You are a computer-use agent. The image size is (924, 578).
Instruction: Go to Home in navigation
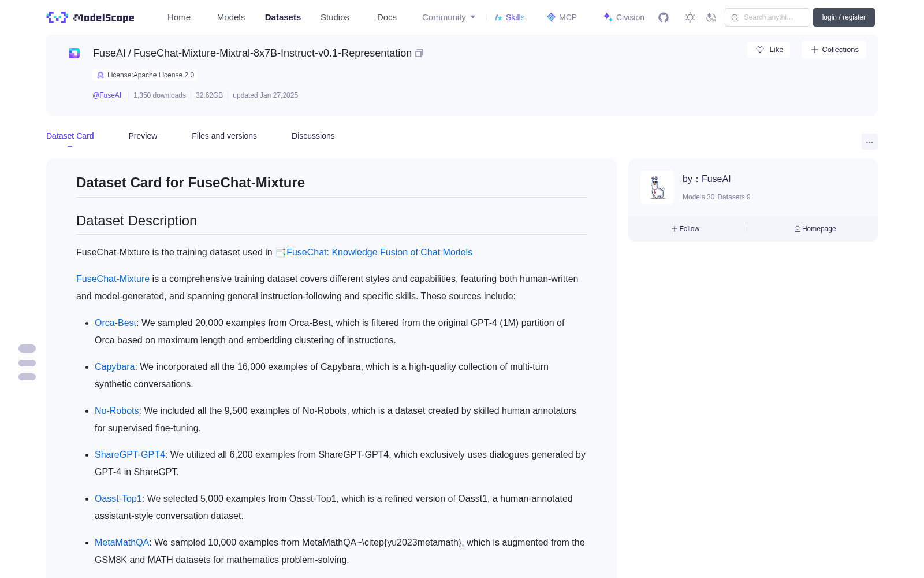click(x=179, y=17)
